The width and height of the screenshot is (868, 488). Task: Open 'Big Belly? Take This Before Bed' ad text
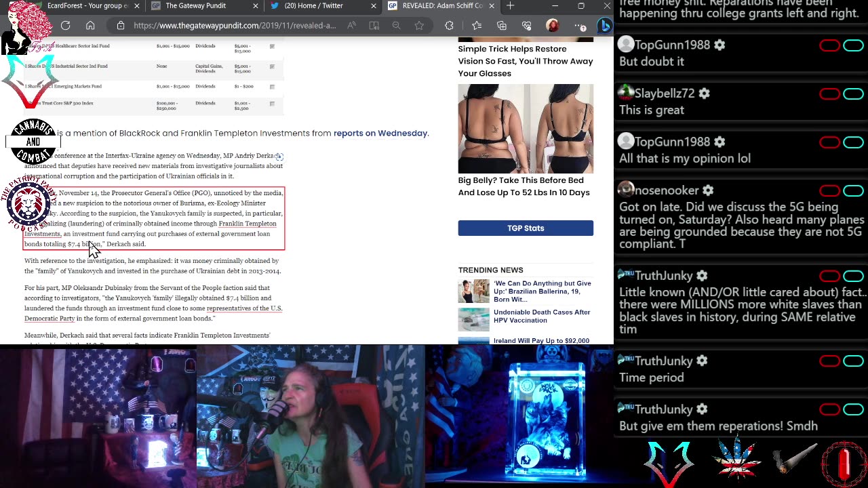point(524,186)
